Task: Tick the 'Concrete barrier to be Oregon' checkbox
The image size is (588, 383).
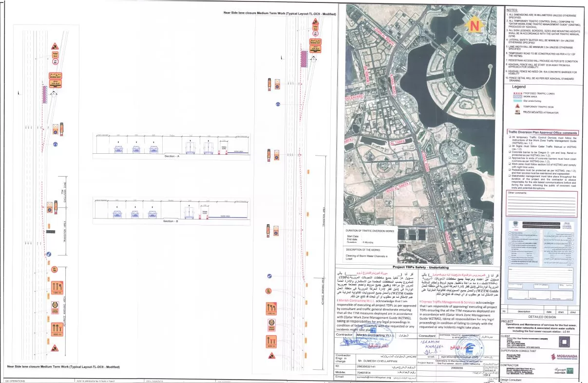Action: point(509,151)
